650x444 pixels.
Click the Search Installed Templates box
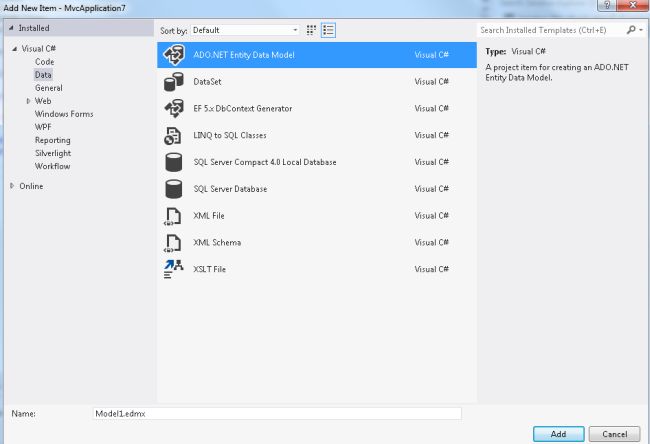click(551, 30)
